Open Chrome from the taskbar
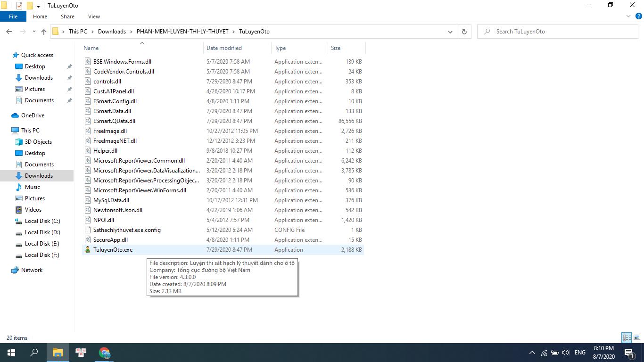The height and width of the screenshot is (362, 644). click(x=105, y=353)
